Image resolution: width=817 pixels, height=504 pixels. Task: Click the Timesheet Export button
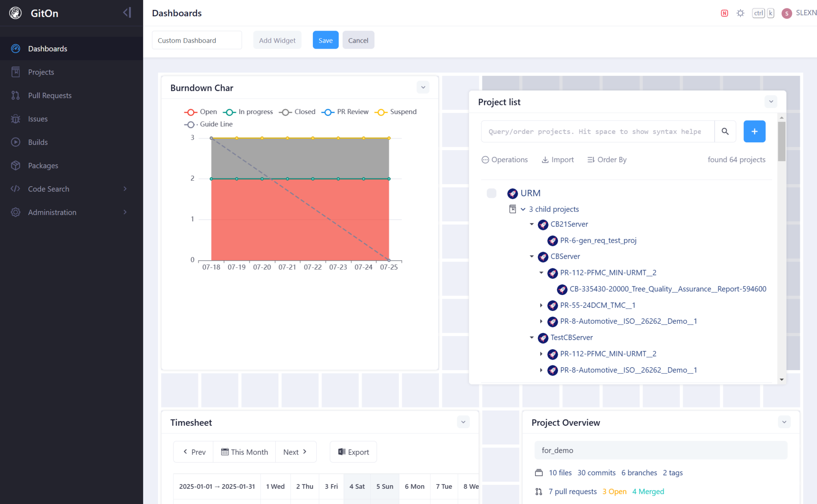coord(353,452)
